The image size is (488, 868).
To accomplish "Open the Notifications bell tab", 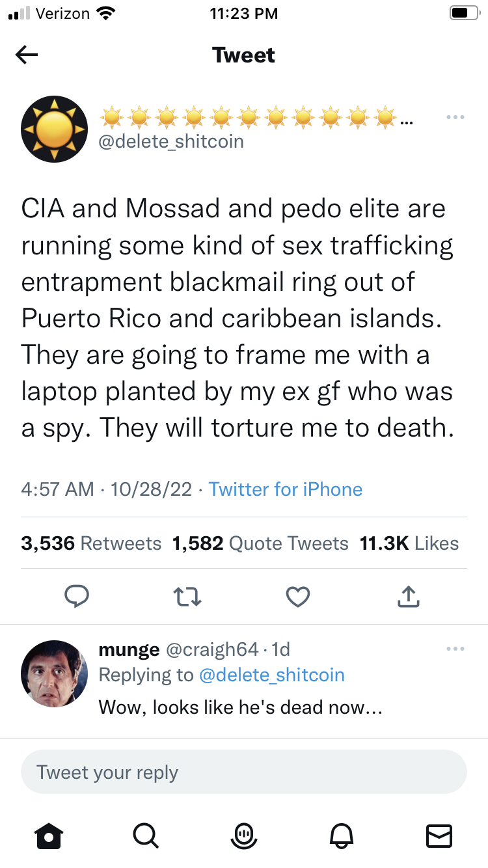I will point(342,835).
